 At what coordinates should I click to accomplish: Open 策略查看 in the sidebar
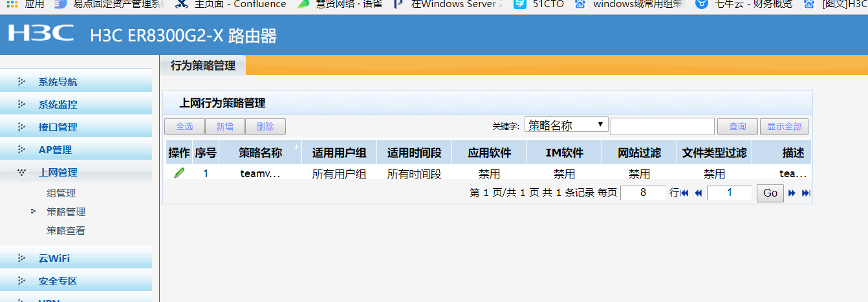tap(66, 230)
